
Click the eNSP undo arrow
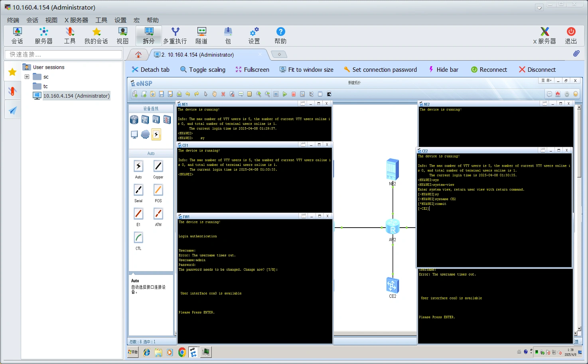pos(188,94)
